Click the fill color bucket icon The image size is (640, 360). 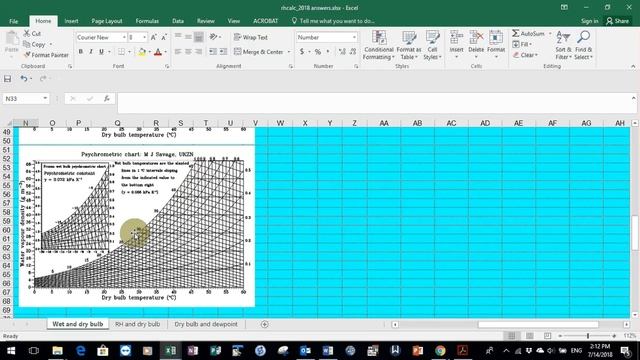[142, 52]
